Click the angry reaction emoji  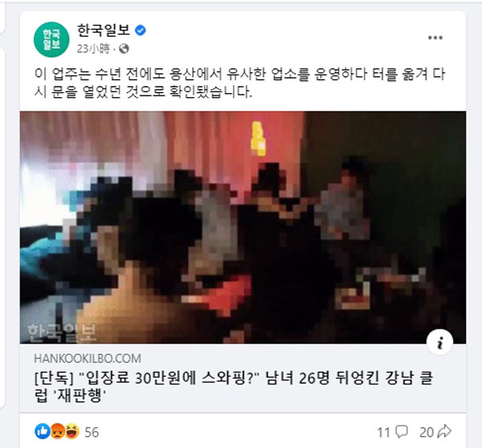pyautogui.click(x=57, y=431)
